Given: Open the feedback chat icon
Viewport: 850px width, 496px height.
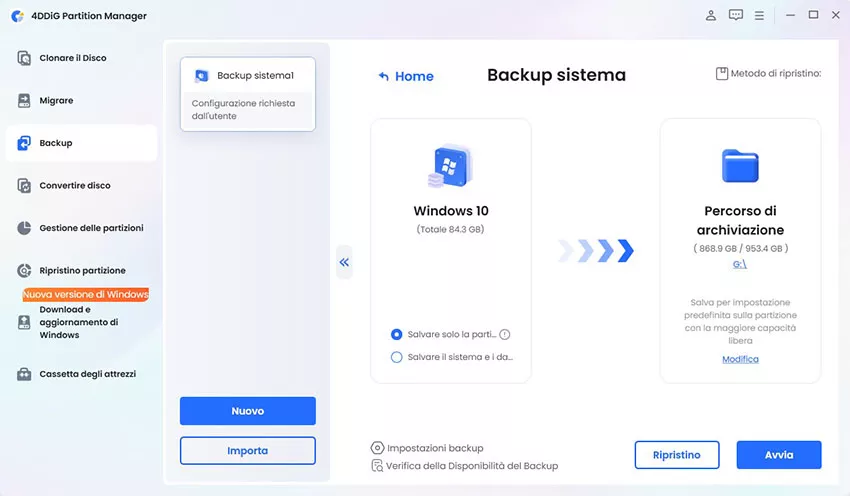Looking at the screenshot, I should tap(736, 15).
